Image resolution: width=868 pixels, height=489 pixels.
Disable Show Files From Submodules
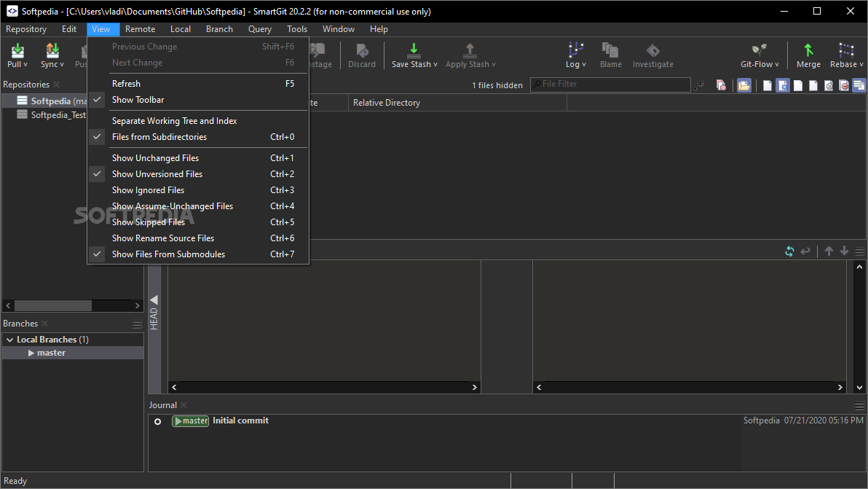(x=197, y=254)
